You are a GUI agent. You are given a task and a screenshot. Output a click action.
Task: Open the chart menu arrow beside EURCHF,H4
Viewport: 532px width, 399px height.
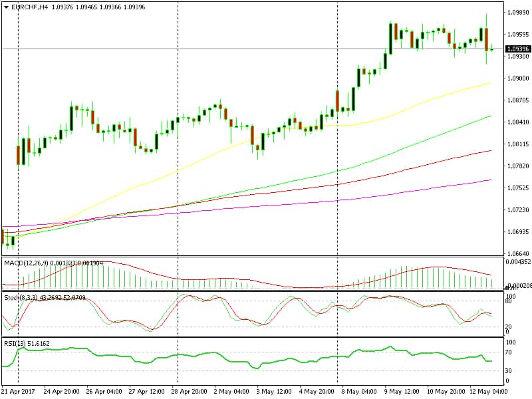[6, 7]
